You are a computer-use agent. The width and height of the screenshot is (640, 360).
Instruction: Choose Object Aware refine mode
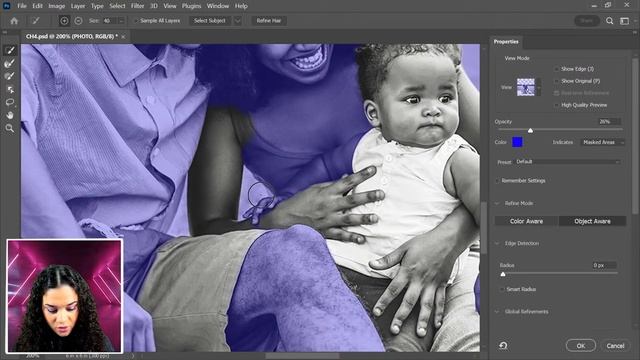tap(592, 221)
